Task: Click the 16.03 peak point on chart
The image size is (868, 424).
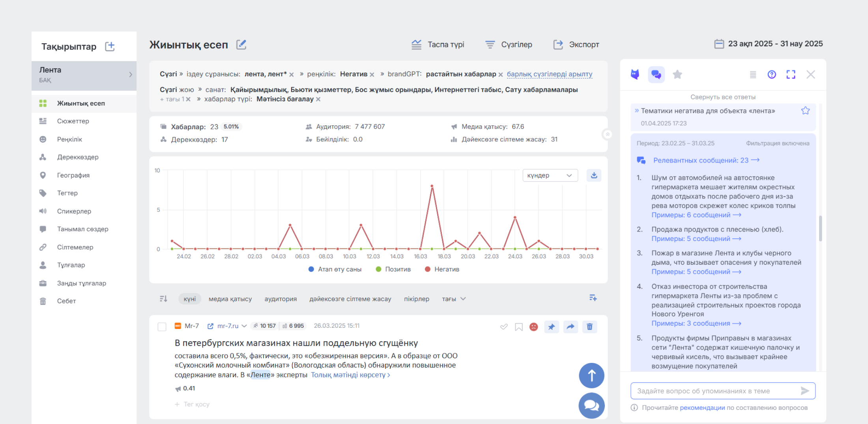Action: coord(432,186)
